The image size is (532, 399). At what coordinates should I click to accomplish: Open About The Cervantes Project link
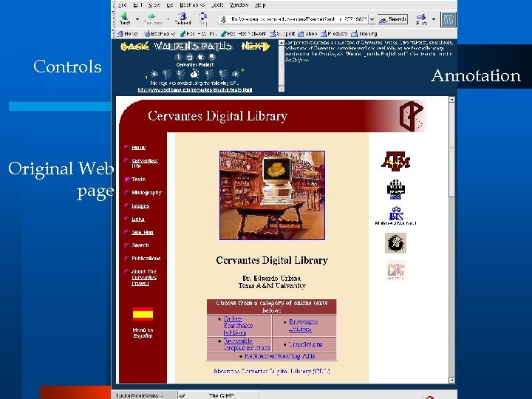(x=144, y=277)
